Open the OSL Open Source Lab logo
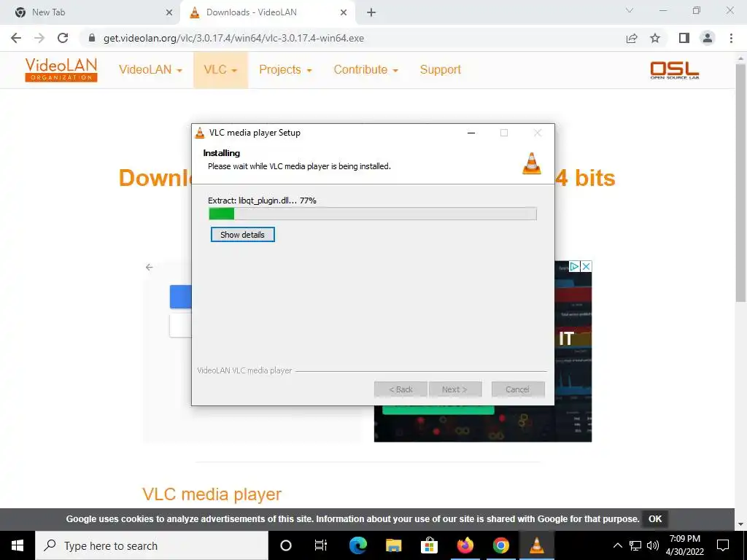 pyautogui.click(x=675, y=70)
